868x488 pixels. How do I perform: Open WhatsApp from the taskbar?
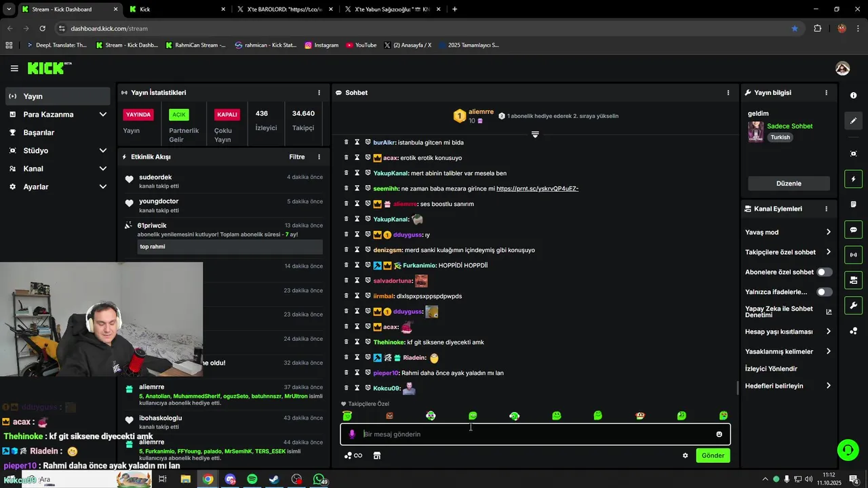click(319, 479)
